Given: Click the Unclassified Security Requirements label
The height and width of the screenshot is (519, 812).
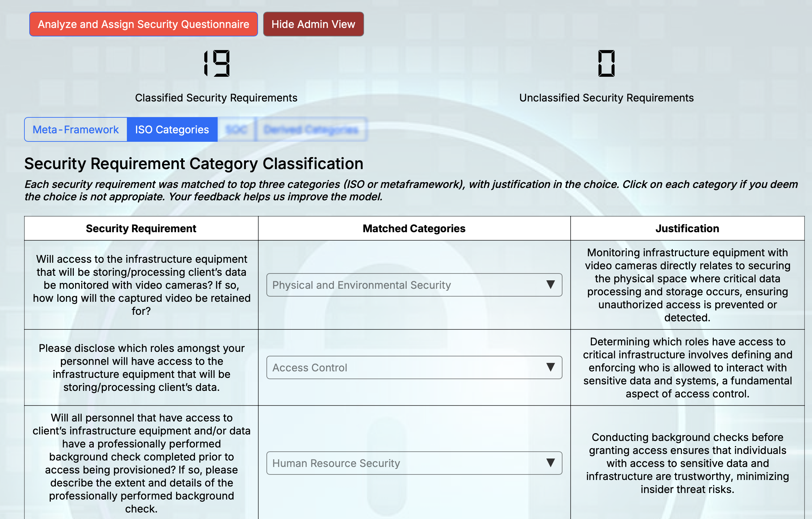Looking at the screenshot, I should (x=606, y=98).
